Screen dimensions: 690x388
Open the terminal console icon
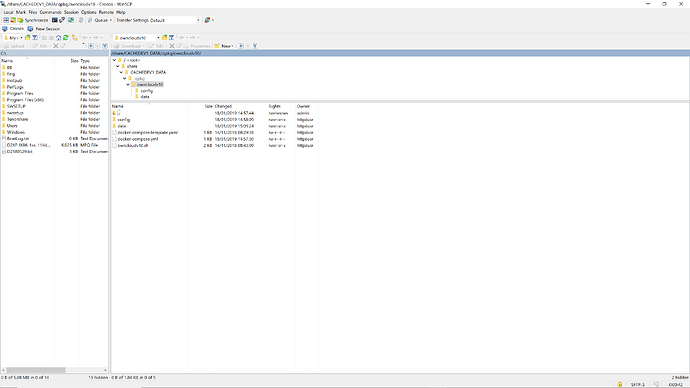pos(55,20)
